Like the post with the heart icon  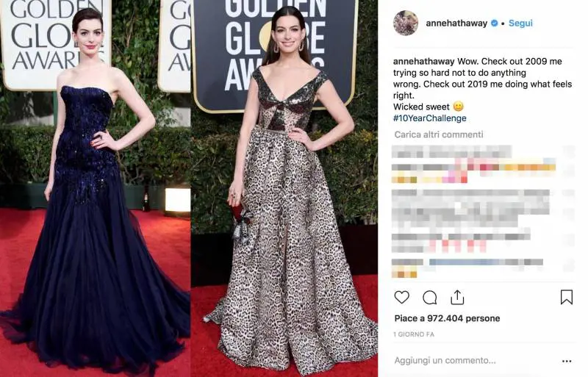[401, 297]
